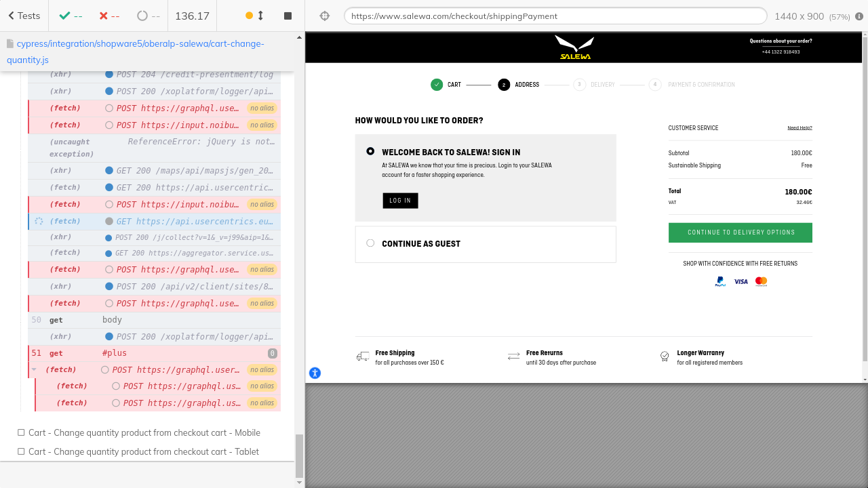Image resolution: width=868 pixels, height=488 pixels.
Task: Collapse the fetch group under #plus command
Action: tap(34, 369)
